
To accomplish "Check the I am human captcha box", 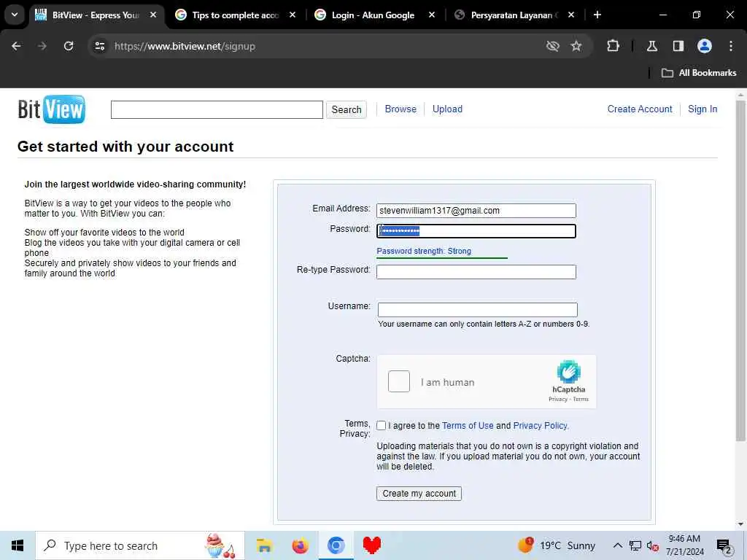I will [x=399, y=381].
